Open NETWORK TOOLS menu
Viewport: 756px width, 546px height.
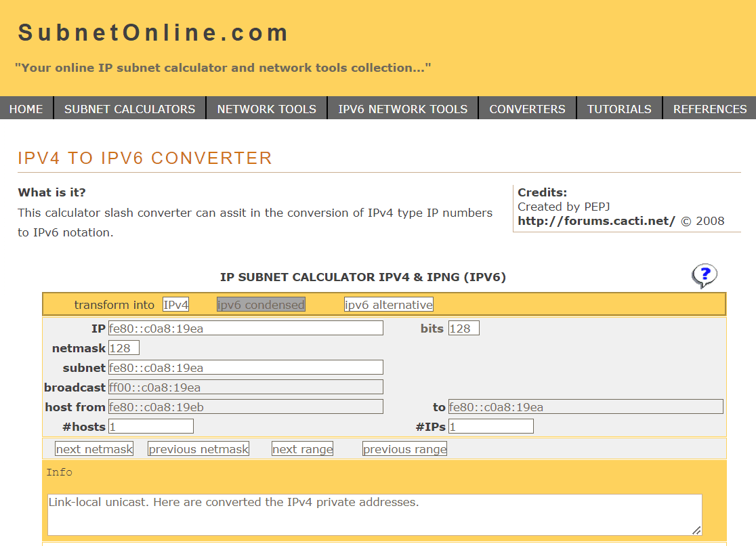(267, 109)
